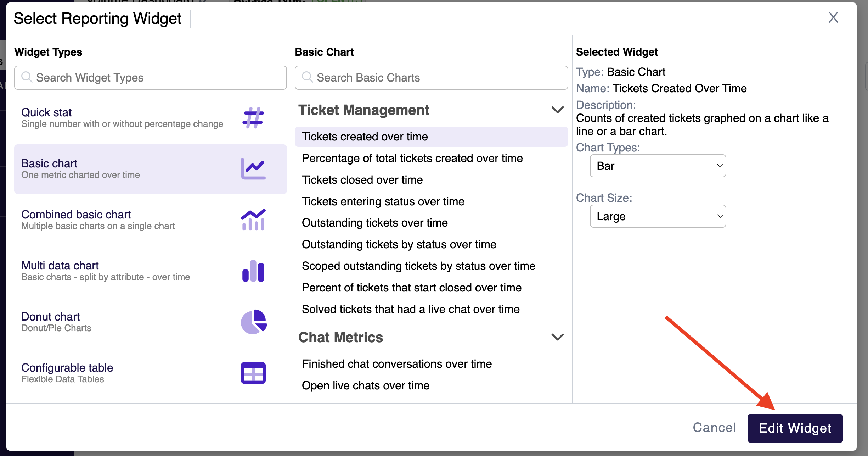Select the Donut chart widget type

click(151, 322)
